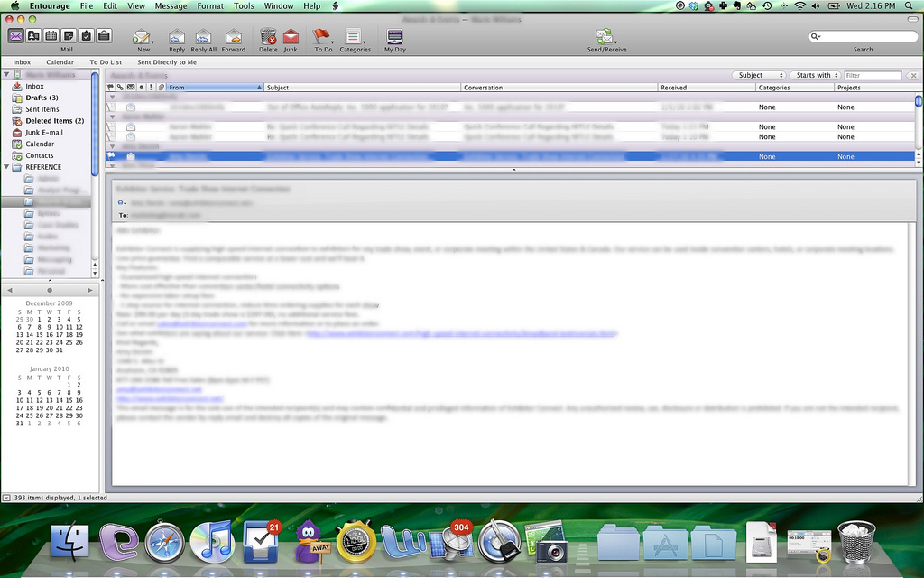The width and height of the screenshot is (924, 578).
Task: Create a new message with the New icon
Action: (141, 37)
